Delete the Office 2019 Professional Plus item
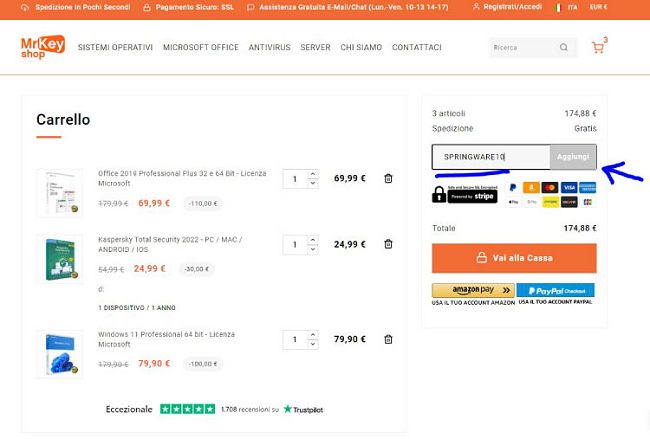 388,178
